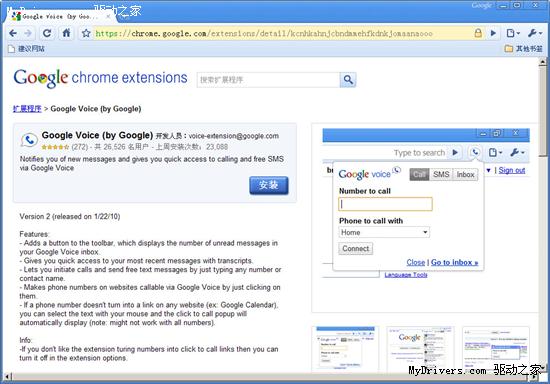Click the Language Tools link in the preview
The height and width of the screenshot is (384, 550).
click(406, 275)
